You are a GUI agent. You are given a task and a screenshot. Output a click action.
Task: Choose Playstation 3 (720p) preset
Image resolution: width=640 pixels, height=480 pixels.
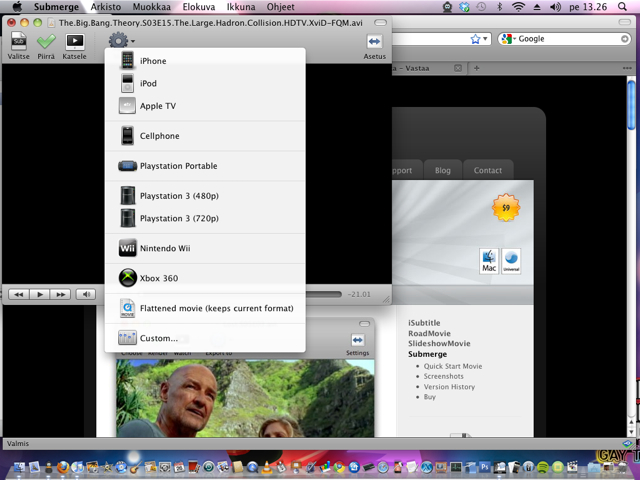[x=205, y=218]
